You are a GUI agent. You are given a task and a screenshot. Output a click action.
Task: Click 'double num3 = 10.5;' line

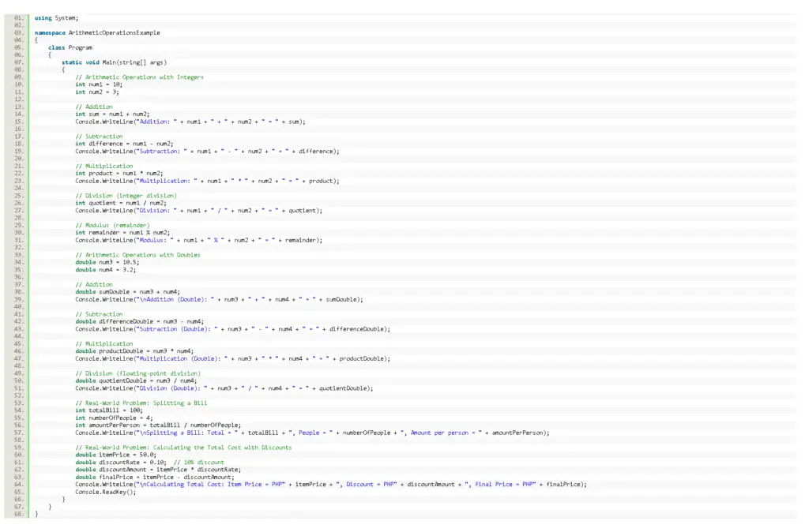pos(107,263)
